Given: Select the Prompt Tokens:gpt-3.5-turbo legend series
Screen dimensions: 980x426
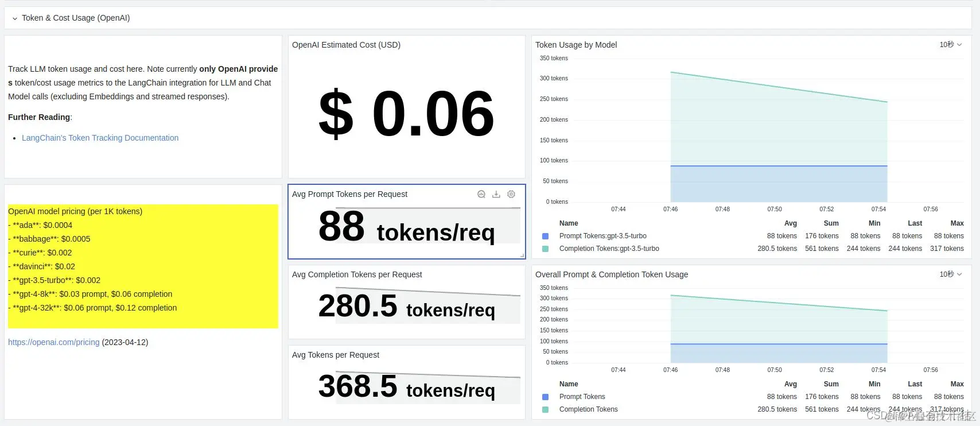Looking at the screenshot, I should click(x=603, y=236).
